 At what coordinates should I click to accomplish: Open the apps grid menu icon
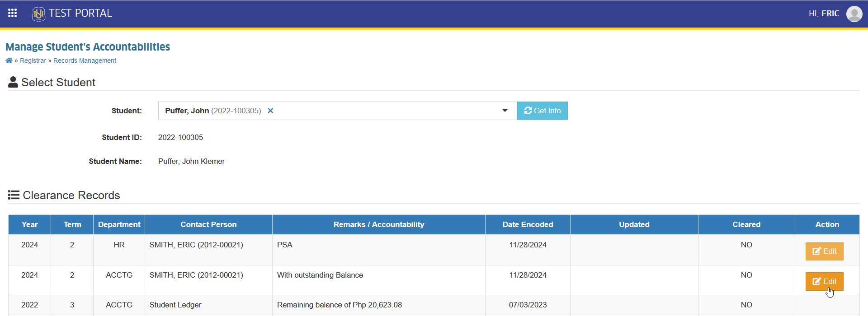[13, 13]
